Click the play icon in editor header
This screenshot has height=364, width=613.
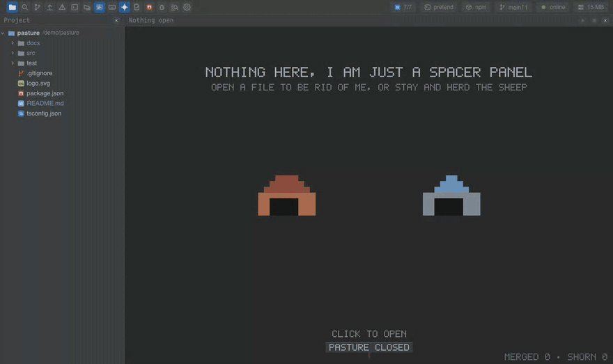(583, 20)
